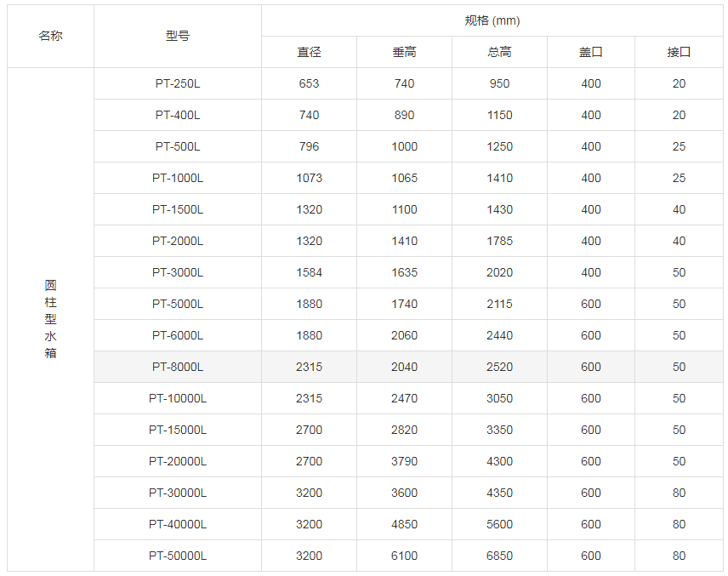This screenshot has width=728, height=576.
Task: Click the 盖口 column header
Action: (590, 52)
